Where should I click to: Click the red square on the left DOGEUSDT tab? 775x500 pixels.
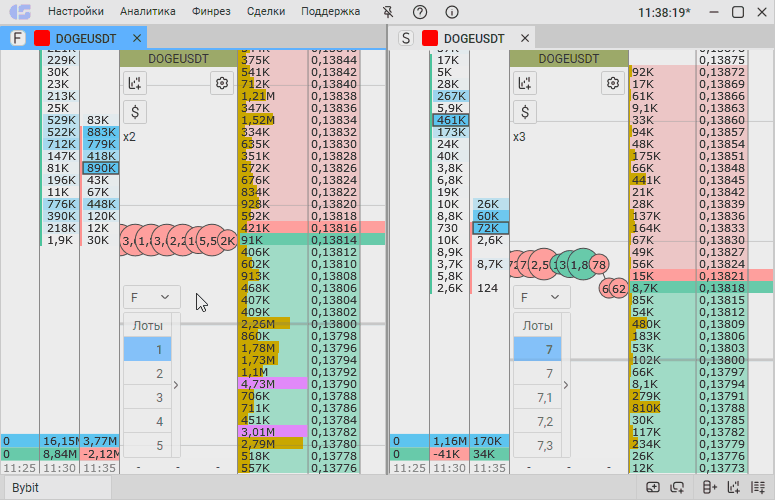point(42,38)
